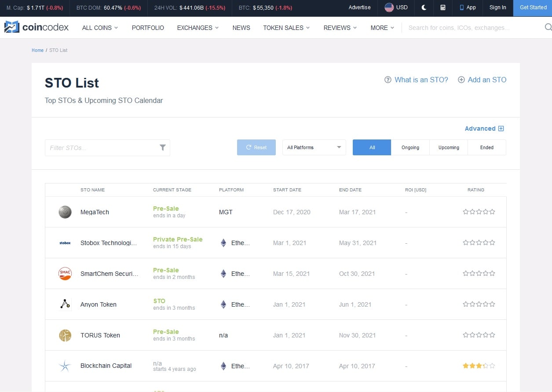Click What is an STO? link
The image size is (552, 392).
[x=421, y=80]
